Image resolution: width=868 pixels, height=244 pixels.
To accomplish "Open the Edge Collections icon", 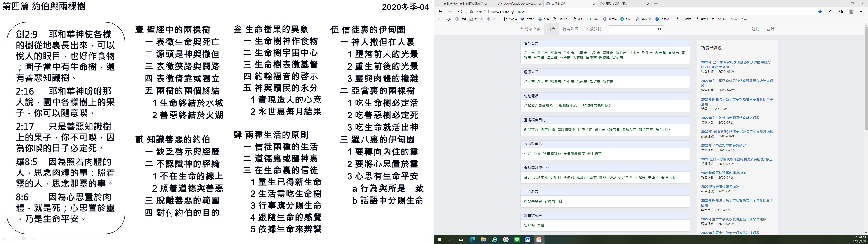I will [x=841, y=12].
